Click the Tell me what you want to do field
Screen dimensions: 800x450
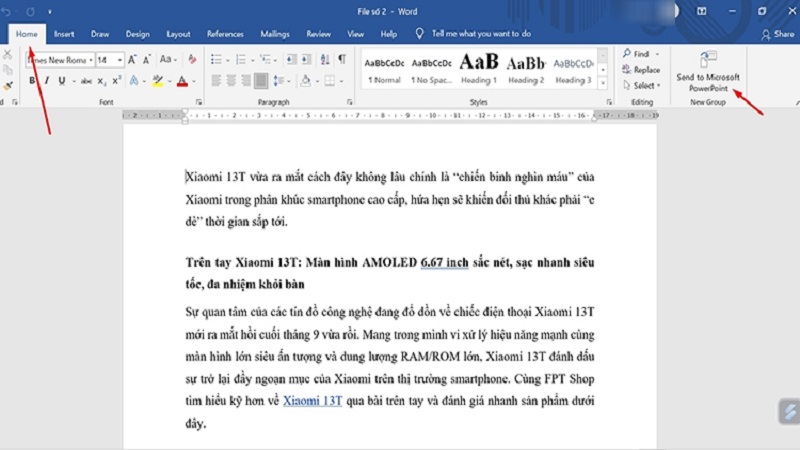pyautogui.click(x=481, y=34)
